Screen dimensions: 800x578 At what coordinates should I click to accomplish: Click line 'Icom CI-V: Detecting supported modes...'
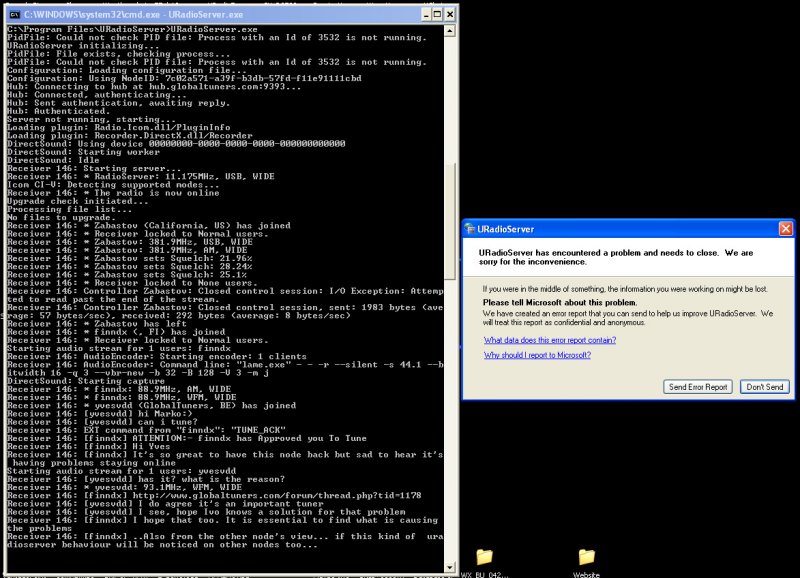[x=113, y=185]
